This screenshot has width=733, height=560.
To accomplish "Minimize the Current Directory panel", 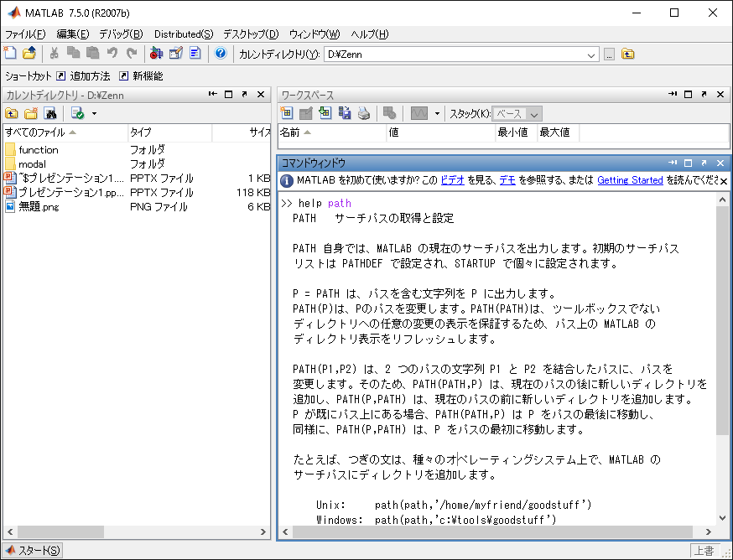I will (x=213, y=95).
